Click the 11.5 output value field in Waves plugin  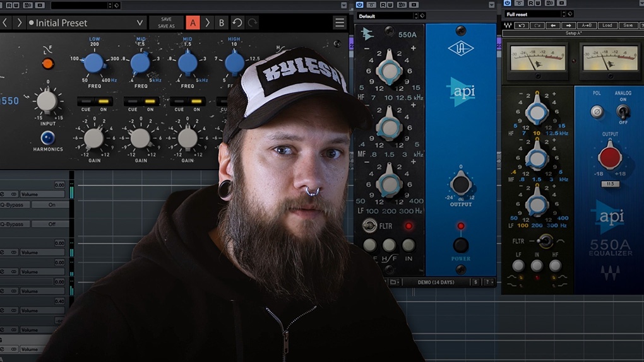coord(610,184)
